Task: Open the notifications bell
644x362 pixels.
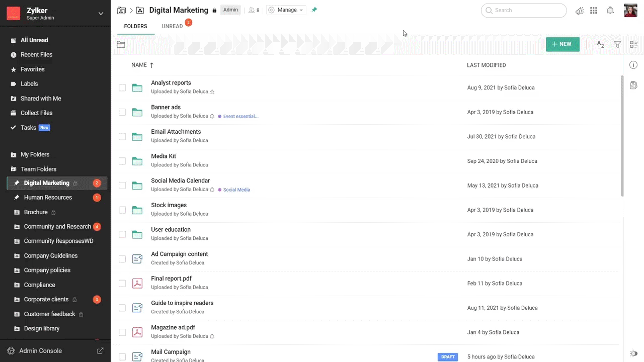Action: tap(610, 11)
